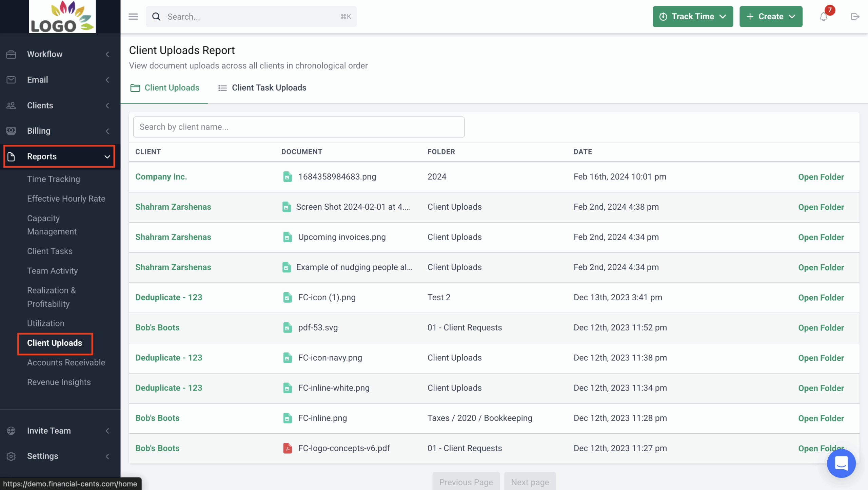Click file icon for Example of nudging
This screenshot has height=490, width=868.
click(287, 267)
